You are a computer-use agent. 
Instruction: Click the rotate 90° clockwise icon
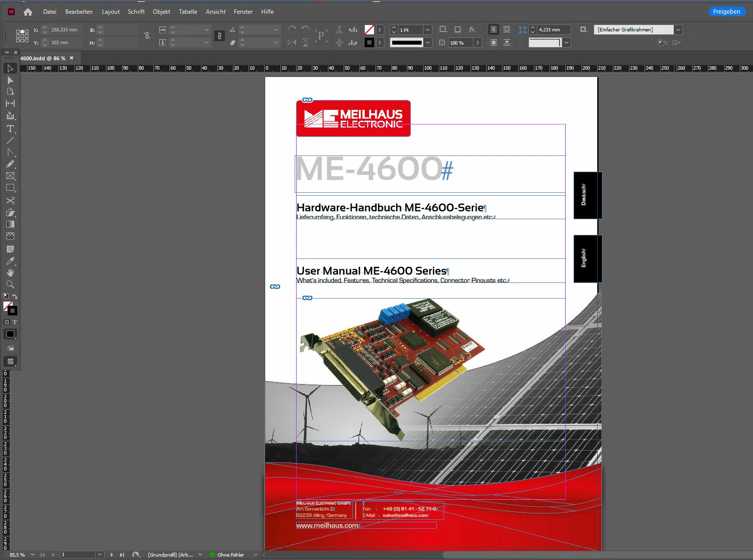pos(292,29)
